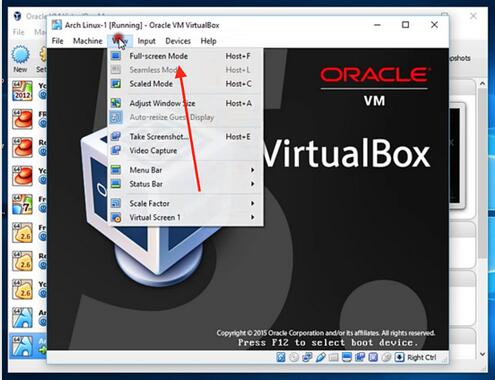Screen dimensions: 495x380
Task: Click the hard disk activity status bar icon
Action: (281, 357)
